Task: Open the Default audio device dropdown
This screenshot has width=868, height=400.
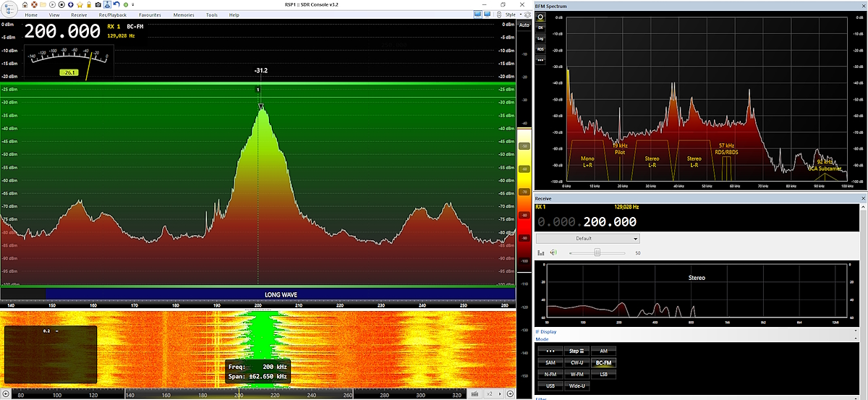Action: 587,239
